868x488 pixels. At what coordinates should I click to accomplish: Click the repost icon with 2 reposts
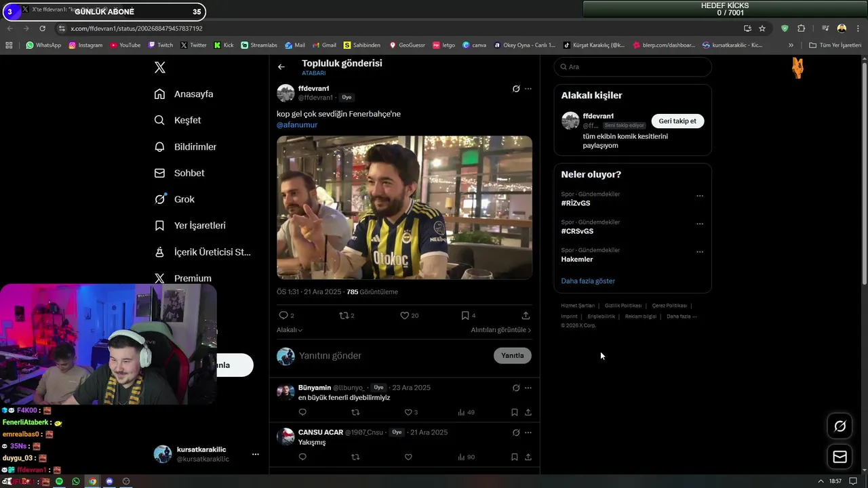344,315
